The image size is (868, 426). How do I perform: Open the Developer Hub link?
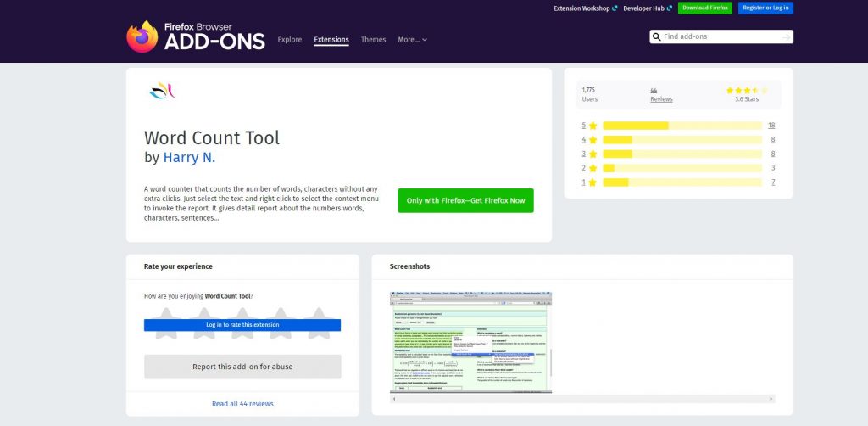647,8
